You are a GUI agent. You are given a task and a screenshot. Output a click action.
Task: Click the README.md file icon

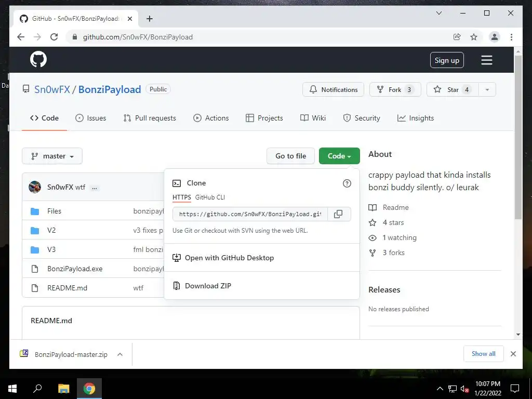click(35, 288)
